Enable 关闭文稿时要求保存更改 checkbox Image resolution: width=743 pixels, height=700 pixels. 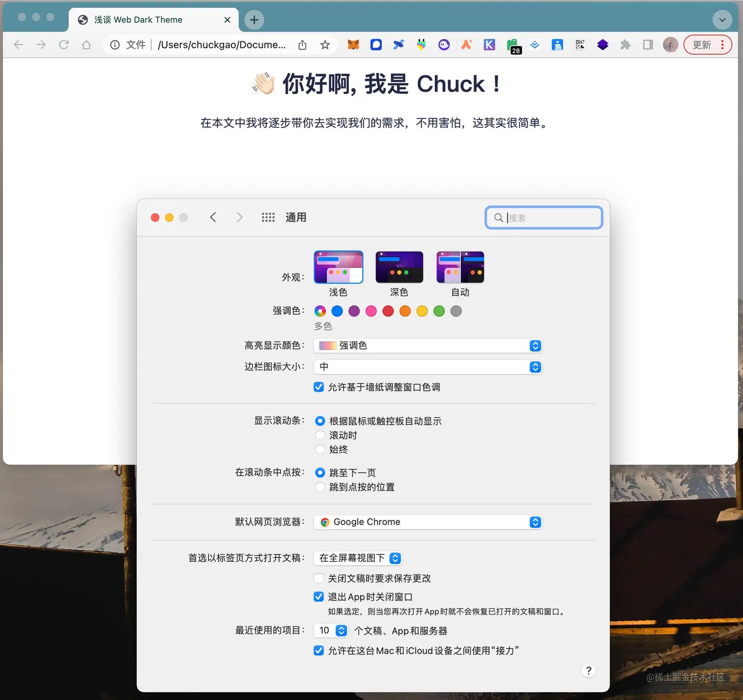click(318, 578)
